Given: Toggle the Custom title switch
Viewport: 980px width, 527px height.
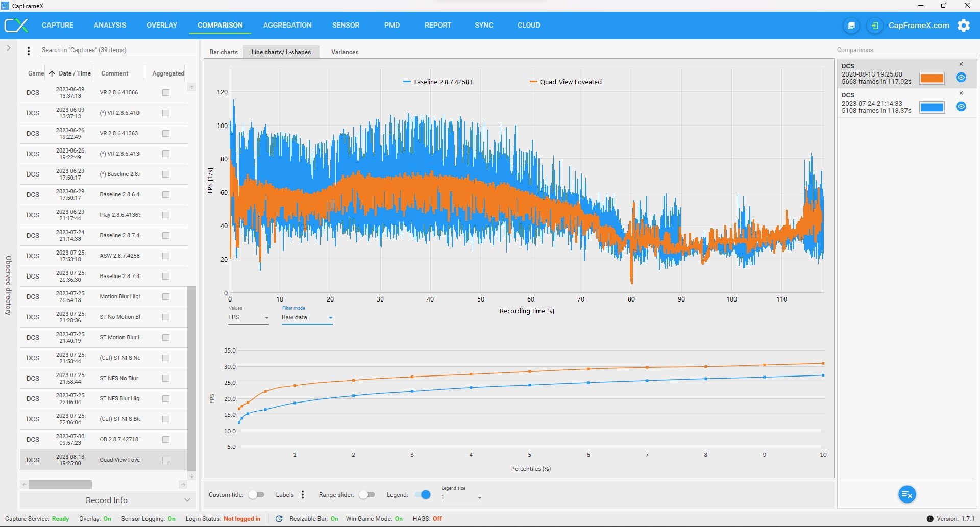Looking at the screenshot, I should point(256,495).
